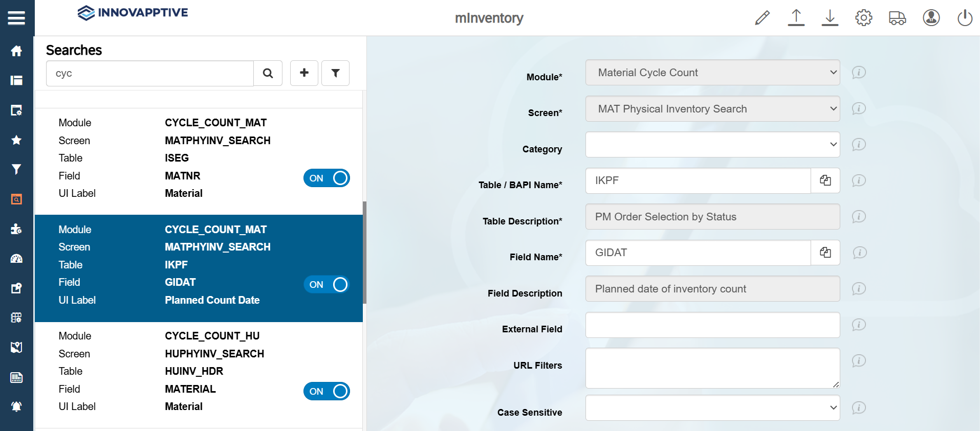Open the Module dropdown

click(712, 73)
